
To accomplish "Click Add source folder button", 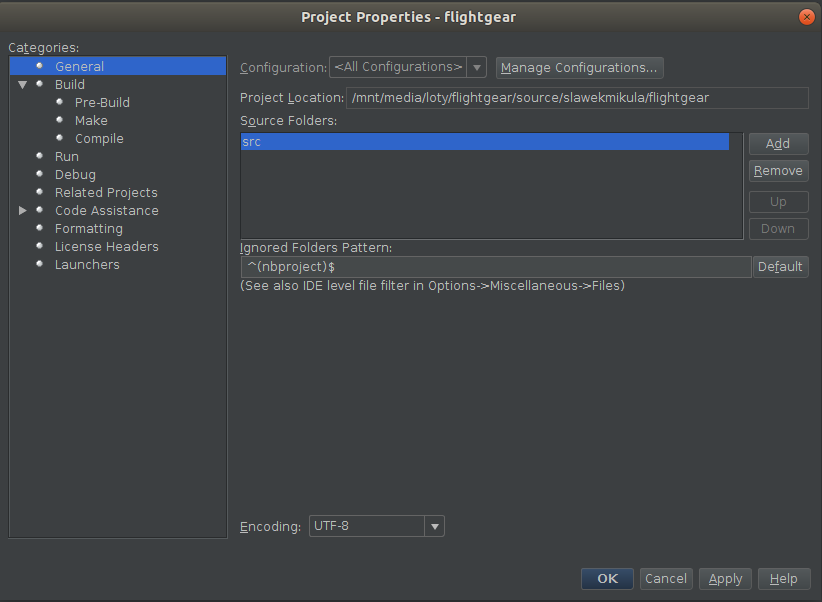I will point(778,144).
